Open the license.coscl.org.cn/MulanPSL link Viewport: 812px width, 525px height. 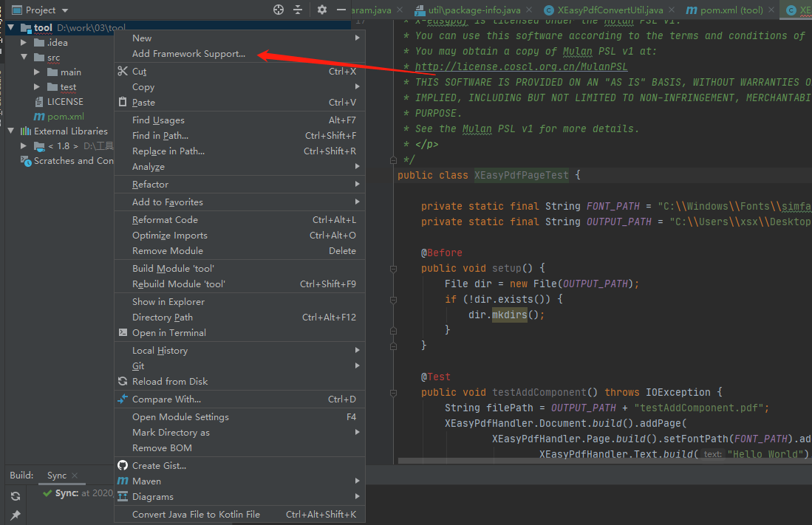tap(521, 66)
